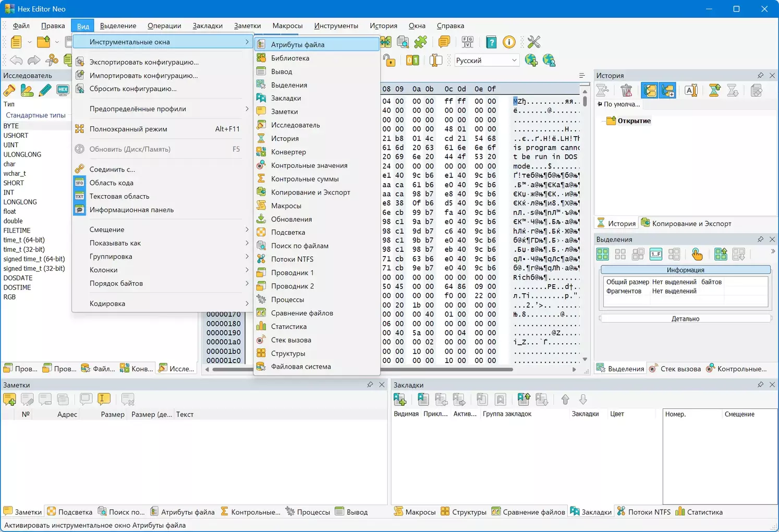Pin the История panel with pushpin
Image resolution: width=779 pixels, height=532 pixels.
pyautogui.click(x=760, y=76)
